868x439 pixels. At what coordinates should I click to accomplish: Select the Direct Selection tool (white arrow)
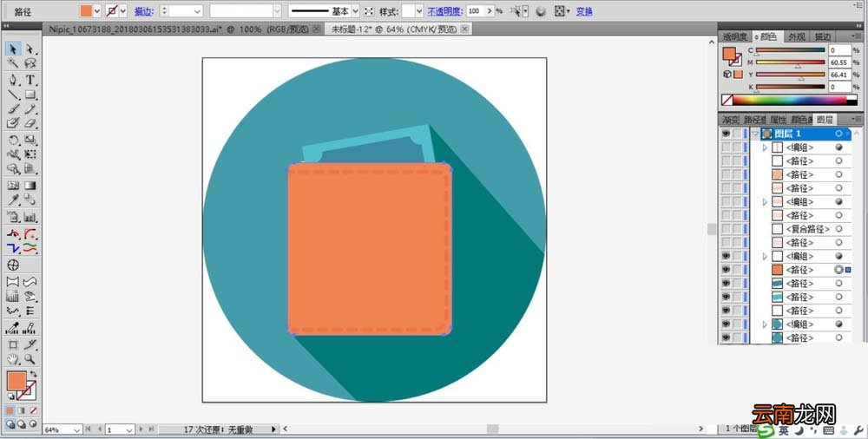pyautogui.click(x=30, y=49)
